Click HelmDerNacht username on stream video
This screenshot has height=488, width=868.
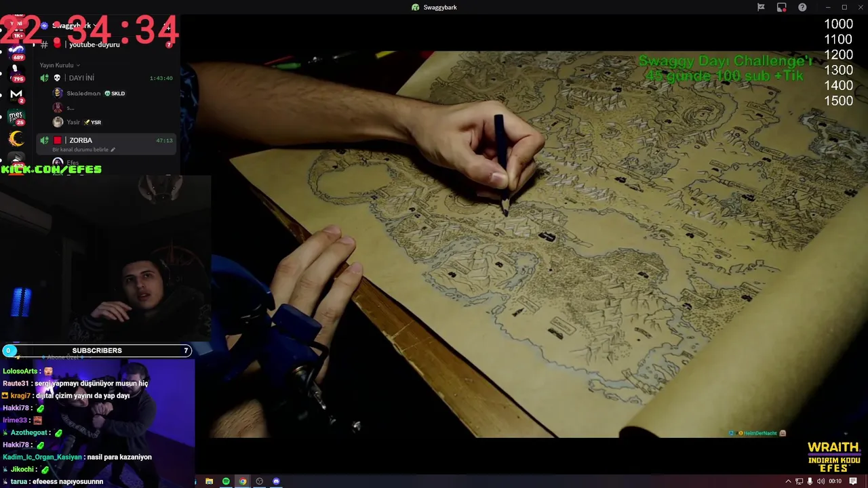click(x=759, y=433)
